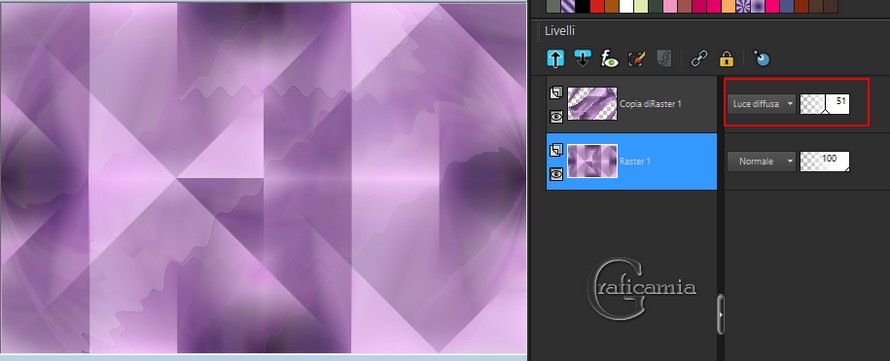
Task: Select the Raster 1 layer row
Action: [632, 161]
